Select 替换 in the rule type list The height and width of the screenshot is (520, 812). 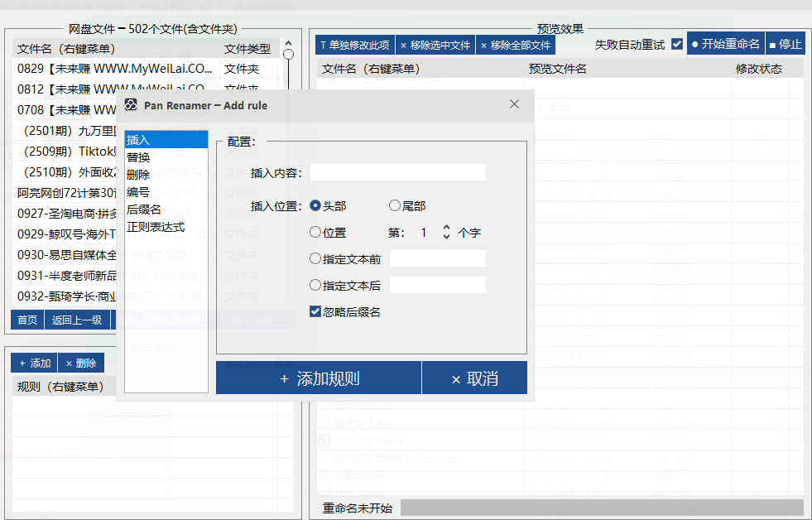138,157
